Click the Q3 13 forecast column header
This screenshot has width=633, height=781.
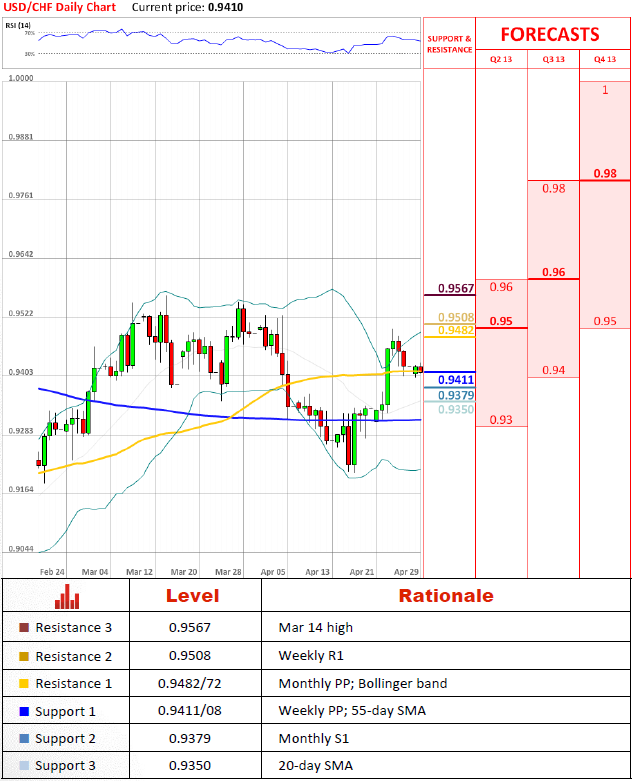(x=553, y=59)
